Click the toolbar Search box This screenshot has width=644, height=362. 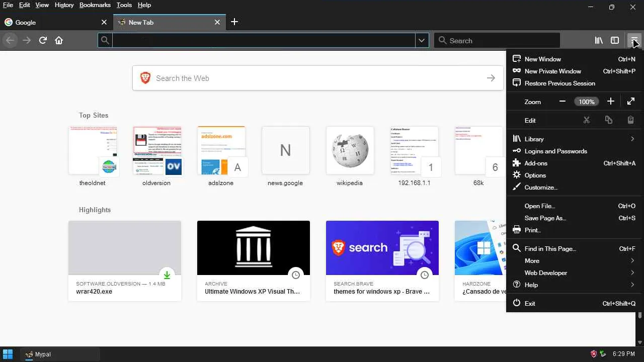(497, 40)
